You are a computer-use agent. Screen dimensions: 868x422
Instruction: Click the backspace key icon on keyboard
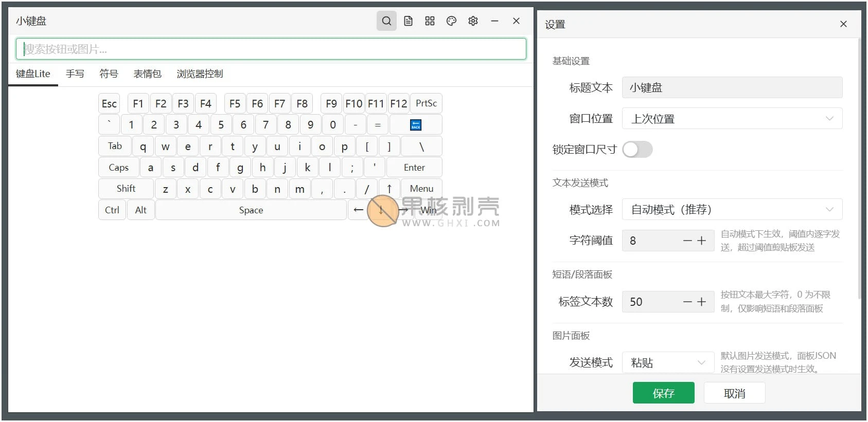point(416,125)
